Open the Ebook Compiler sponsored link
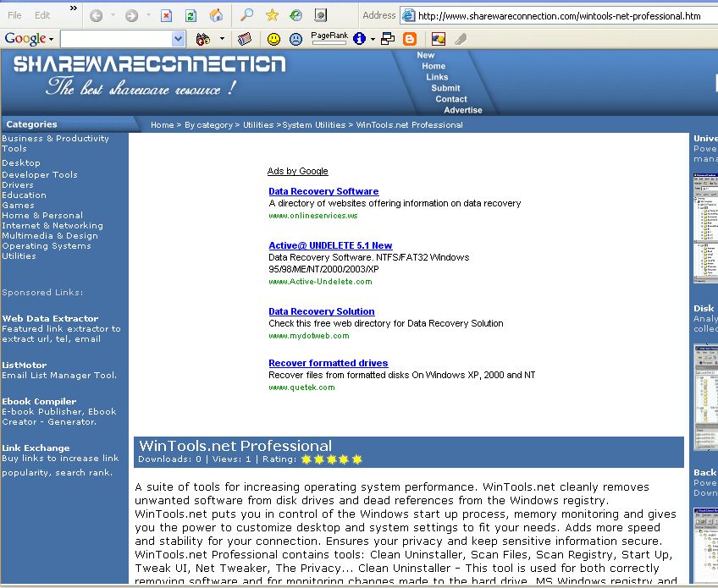Viewport: 718px width, 588px height. point(40,401)
